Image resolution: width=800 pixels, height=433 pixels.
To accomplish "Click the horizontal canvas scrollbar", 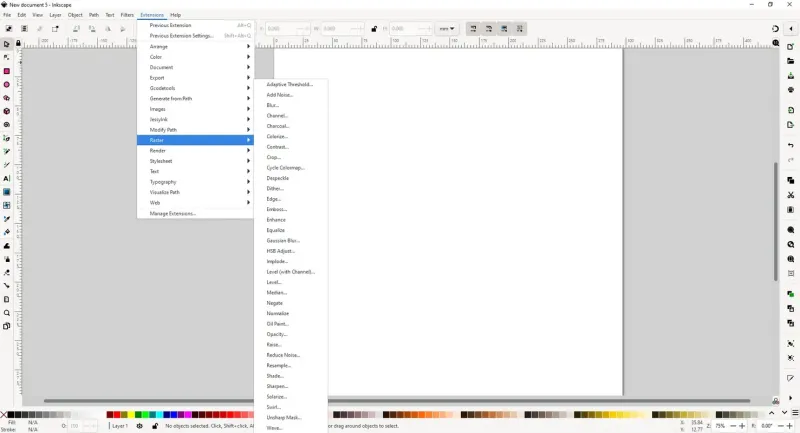I will tap(397, 401).
